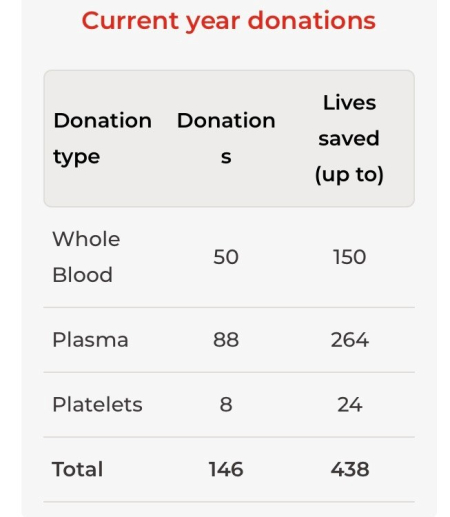Click the 'Lives saved (up to)' header
The image size is (450, 517).
tap(349, 138)
